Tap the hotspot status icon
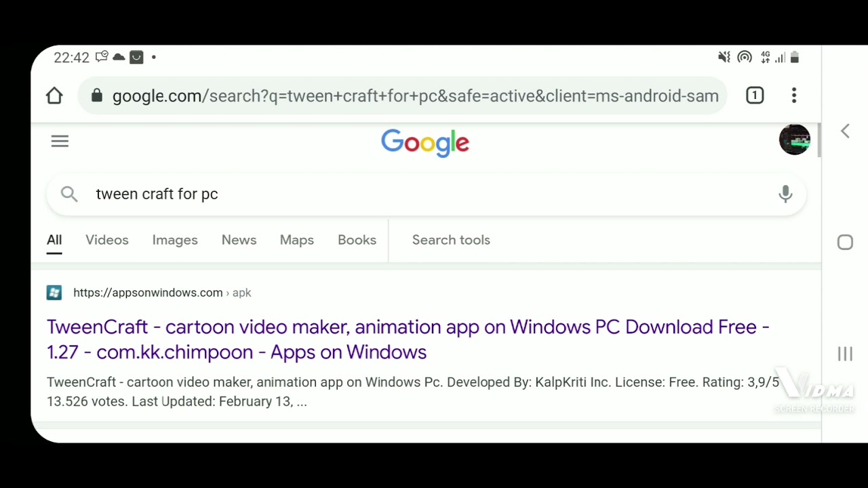Viewport: 868px width, 488px height. 745,58
